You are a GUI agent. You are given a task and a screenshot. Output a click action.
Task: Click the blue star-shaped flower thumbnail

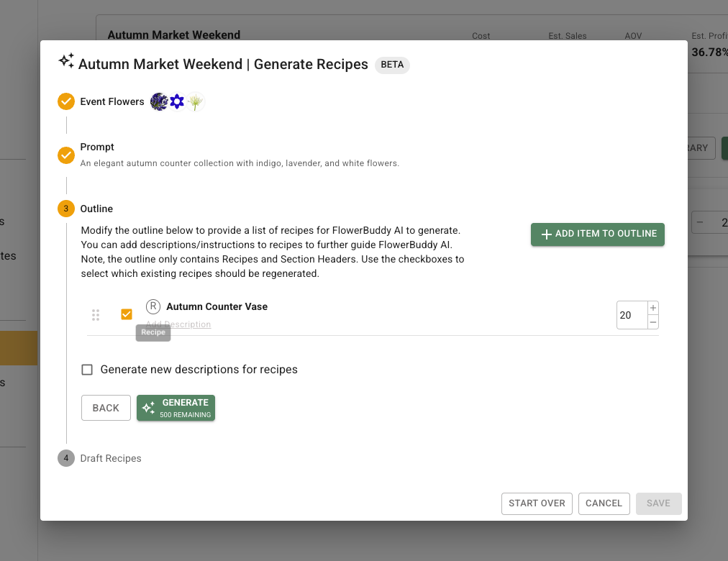click(177, 101)
